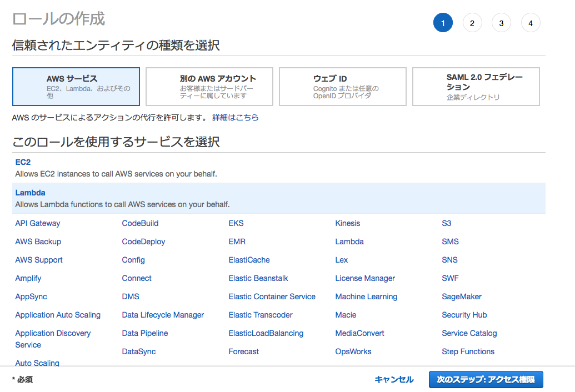Pick the Machine Learning service link
Screen dimensions: 575x392
(366, 296)
